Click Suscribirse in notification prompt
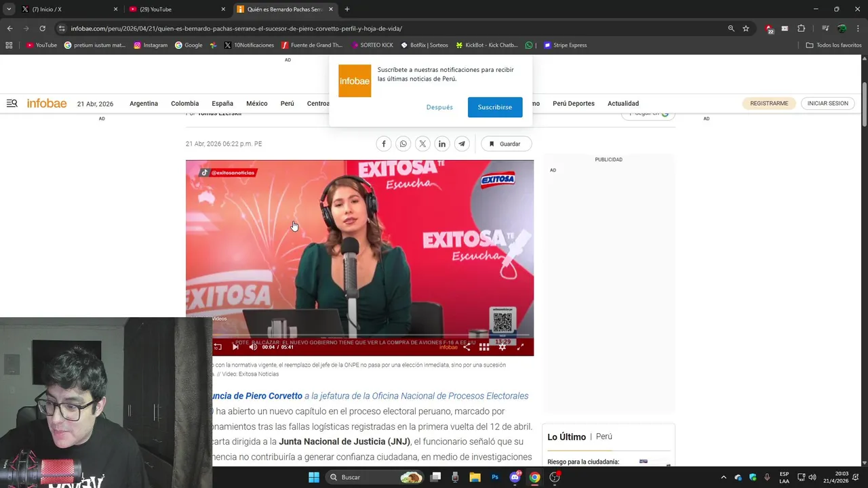Viewport: 868px width, 488px height. point(495,107)
